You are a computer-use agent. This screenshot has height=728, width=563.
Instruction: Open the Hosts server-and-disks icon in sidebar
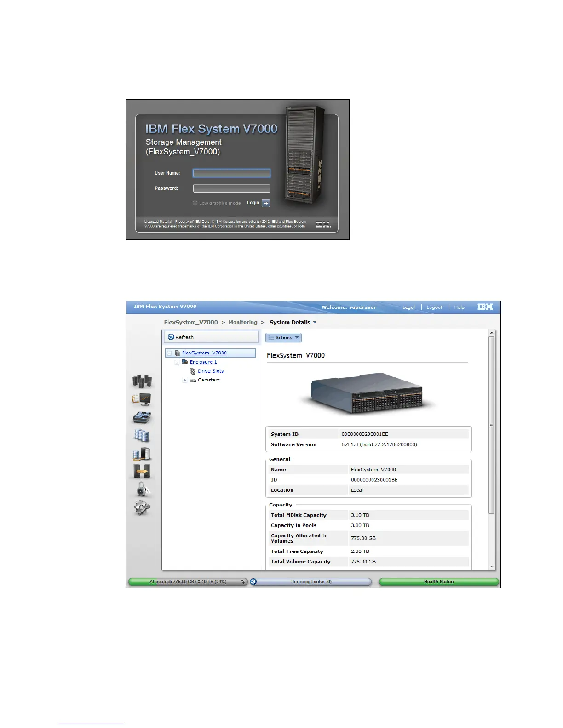pyautogui.click(x=142, y=454)
